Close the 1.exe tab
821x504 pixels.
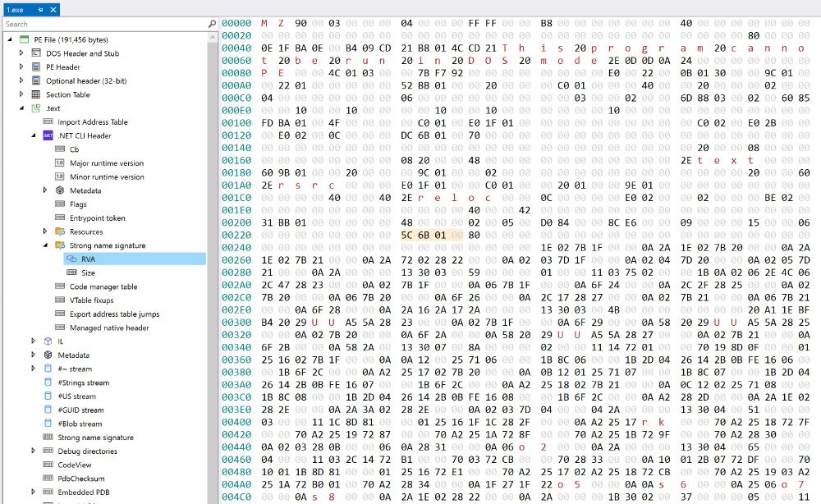pyautogui.click(x=53, y=9)
